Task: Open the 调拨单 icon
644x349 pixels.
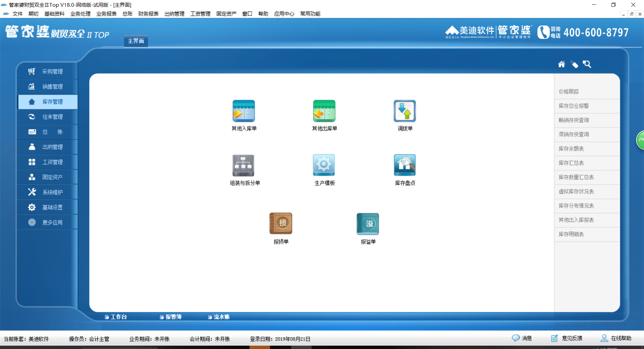Action: click(405, 111)
